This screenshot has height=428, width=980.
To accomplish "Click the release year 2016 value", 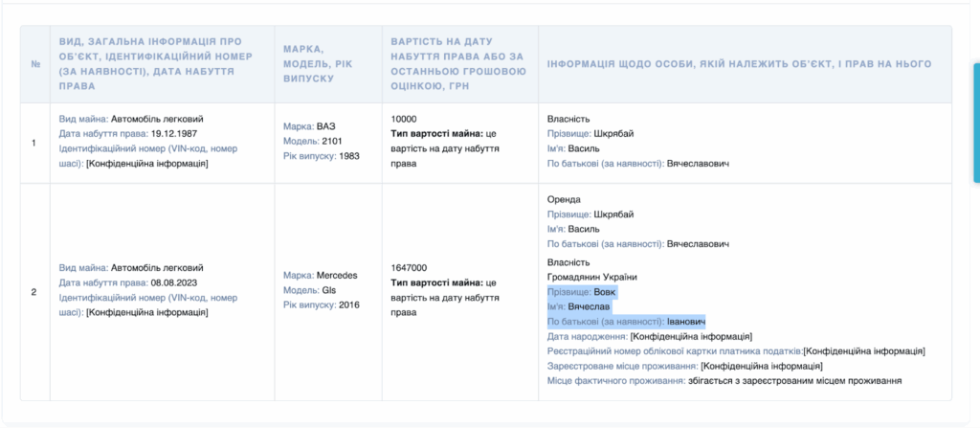I will coord(349,305).
